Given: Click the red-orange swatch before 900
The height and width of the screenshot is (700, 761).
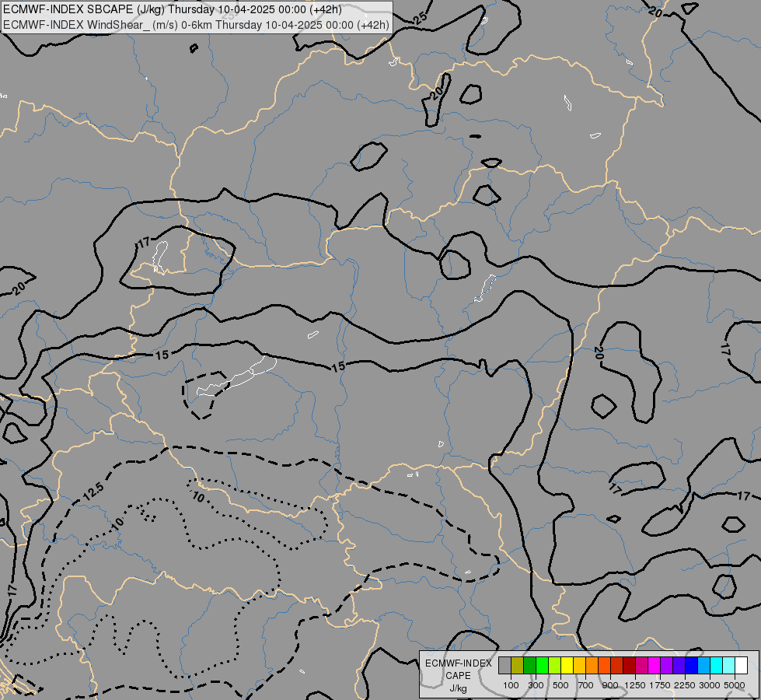Looking at the screenshot, I should [x=604, y=666].
